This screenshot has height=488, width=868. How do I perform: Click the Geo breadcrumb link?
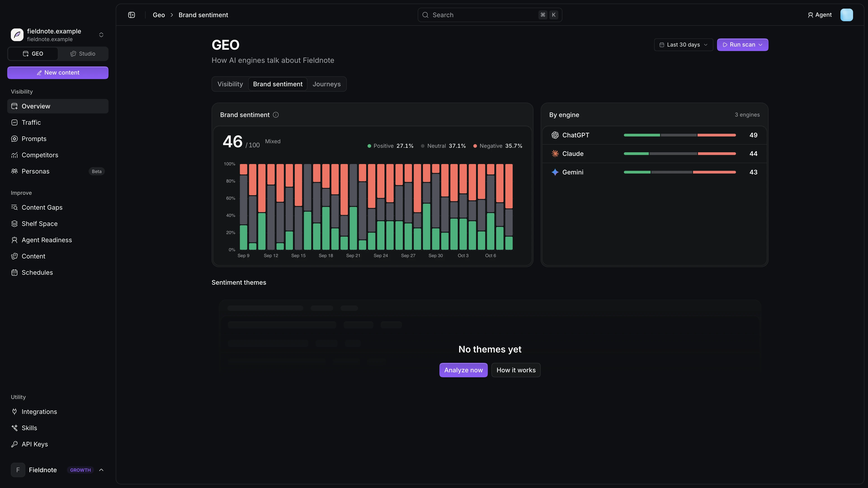[x=159, y=15]
